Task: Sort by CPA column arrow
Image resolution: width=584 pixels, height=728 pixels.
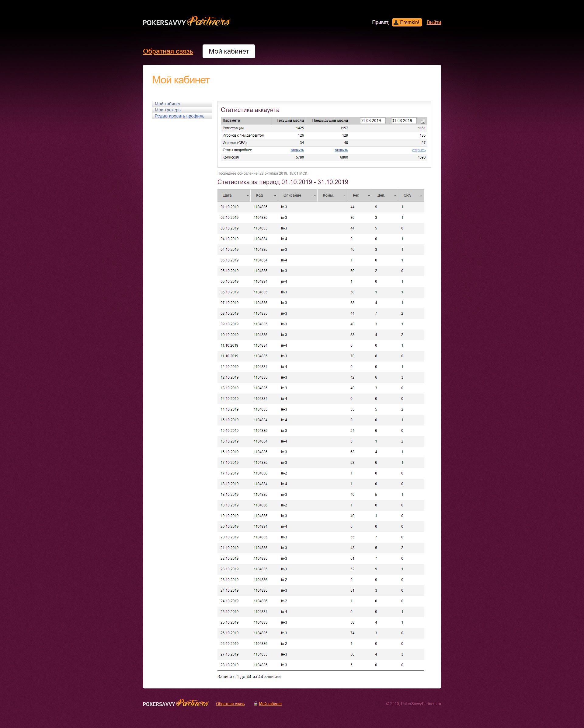Action: click(x=421, y=195)
